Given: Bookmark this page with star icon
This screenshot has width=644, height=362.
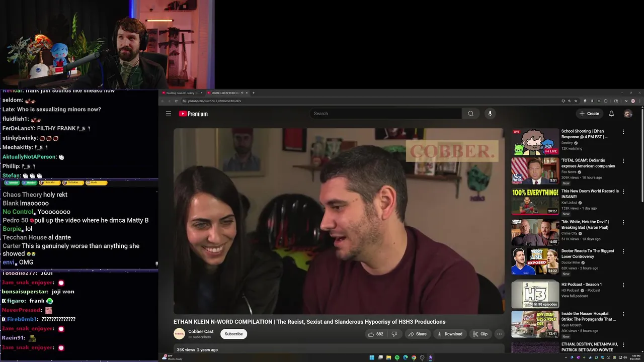Looking at the screenshot, I should pyautogui.click(x=576, y=101).
